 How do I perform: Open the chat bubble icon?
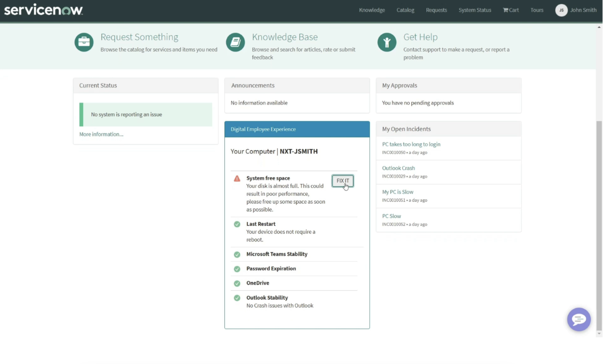click(579, 319)
